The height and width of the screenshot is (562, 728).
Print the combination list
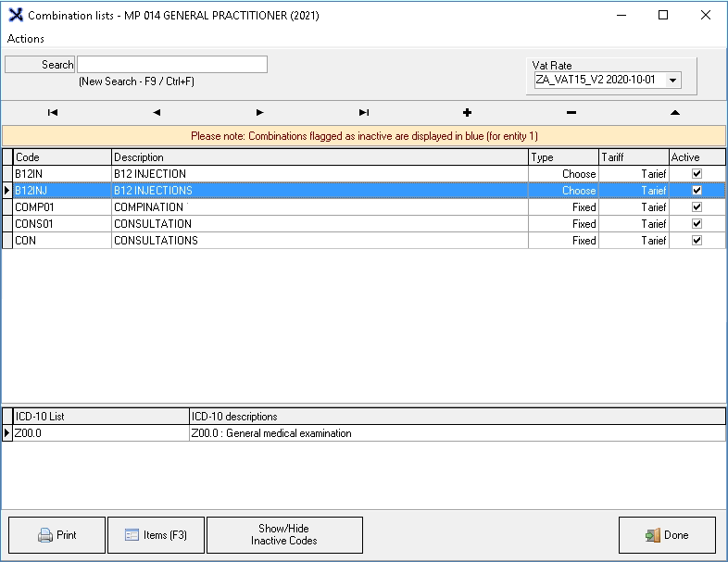coord(56,535)
